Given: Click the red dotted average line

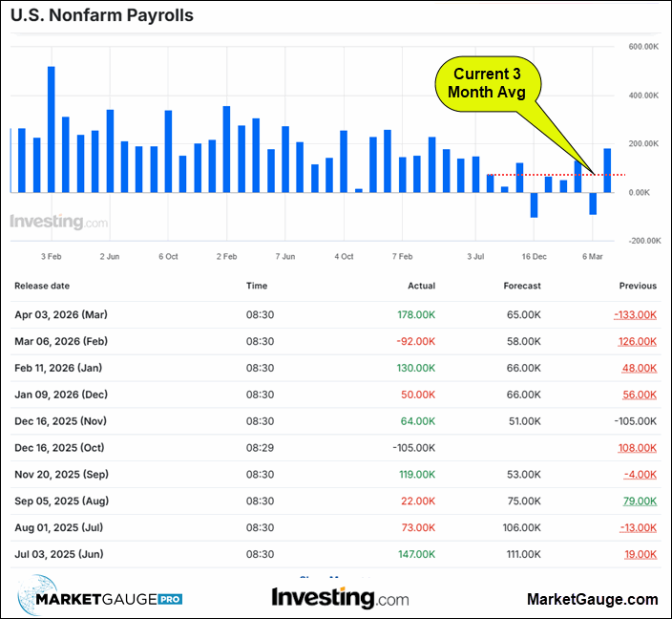Looking at the screenshot, I should point(554,175).
